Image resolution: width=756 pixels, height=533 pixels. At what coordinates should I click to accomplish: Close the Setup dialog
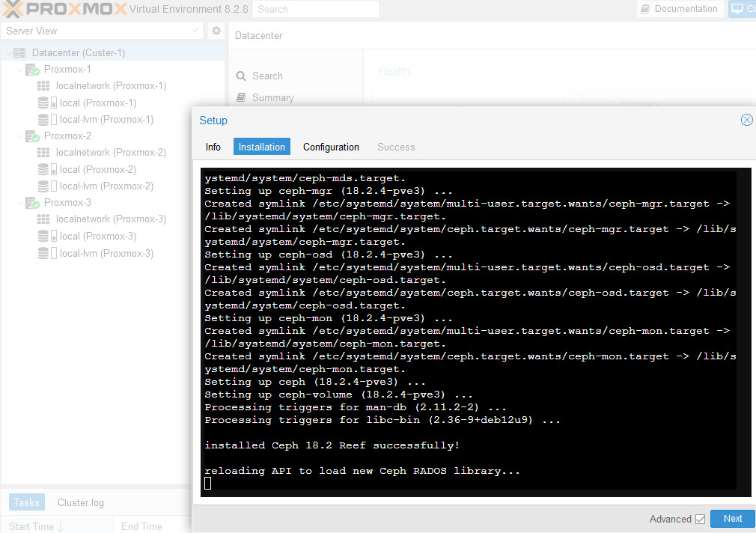[746, 120]
